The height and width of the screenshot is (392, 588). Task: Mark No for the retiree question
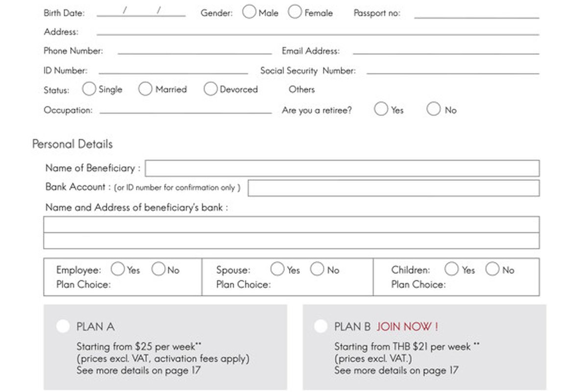[x=434, y=109]
